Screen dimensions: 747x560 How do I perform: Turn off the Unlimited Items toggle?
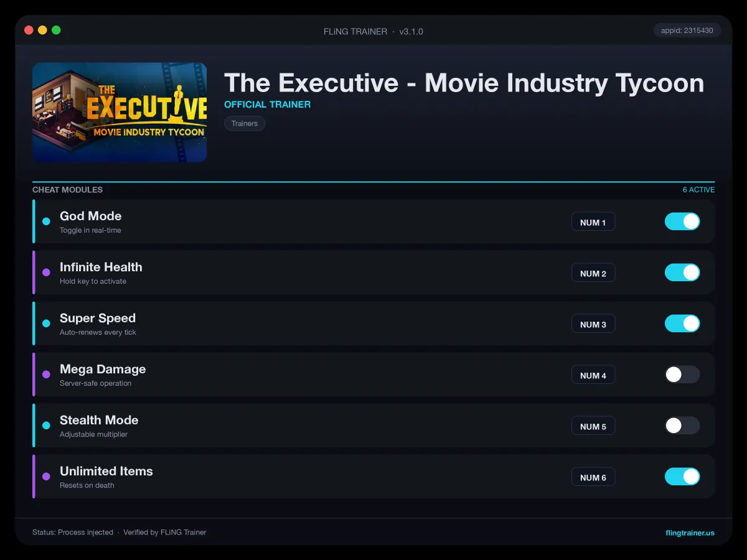(x=682, y=477)
